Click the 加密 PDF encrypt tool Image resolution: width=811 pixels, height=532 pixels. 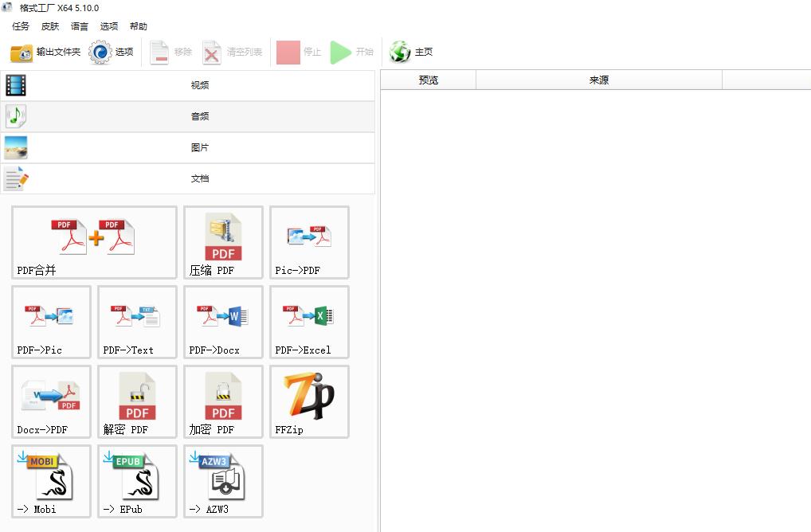[x=223, y=401]
